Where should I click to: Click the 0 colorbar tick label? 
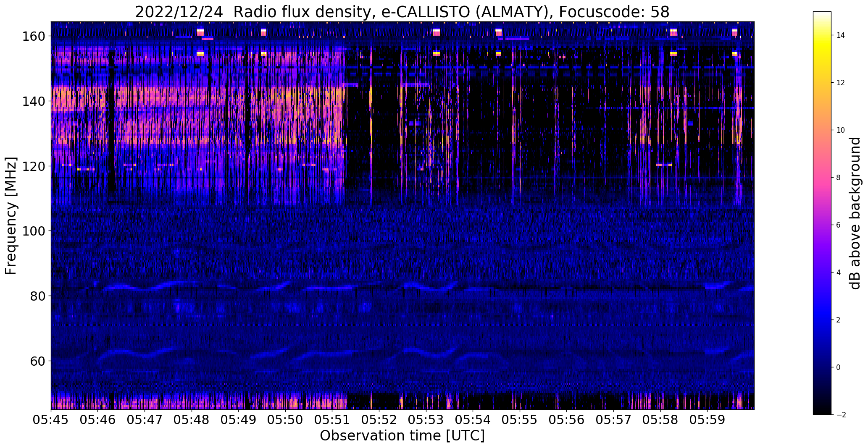[839, 367]
